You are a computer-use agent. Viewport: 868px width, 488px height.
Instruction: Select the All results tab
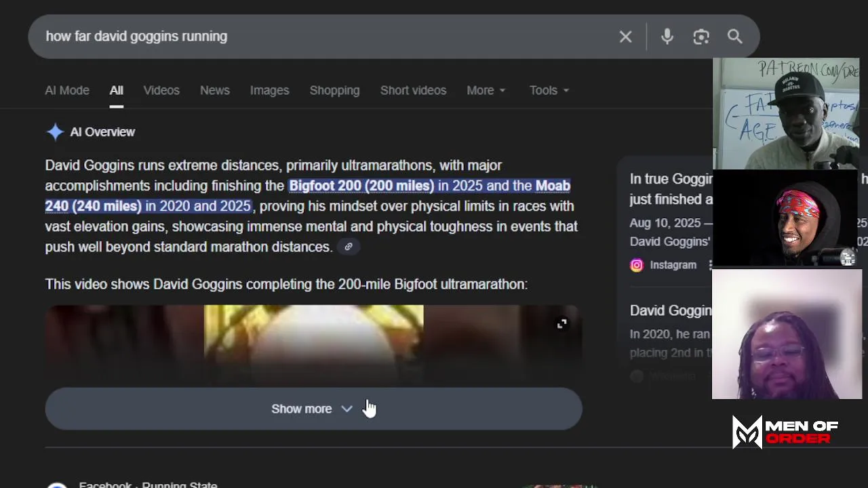point(117,90)
